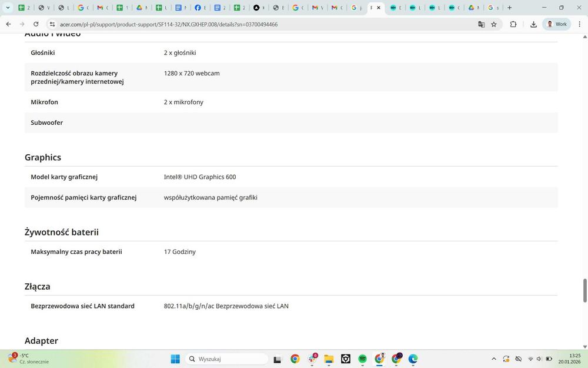This screenshot has height=368, width=588.
Task: Switch to the Facebook tab
Action: (x=201, y=8)
